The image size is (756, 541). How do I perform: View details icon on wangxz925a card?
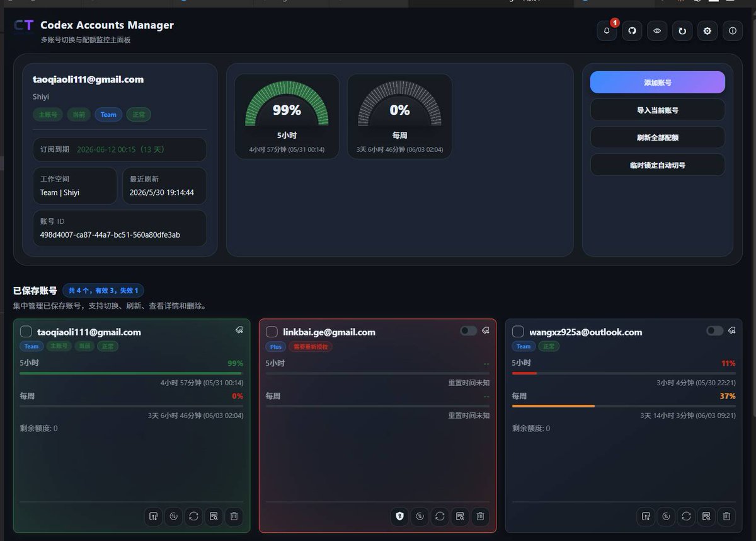pos(706,516)
